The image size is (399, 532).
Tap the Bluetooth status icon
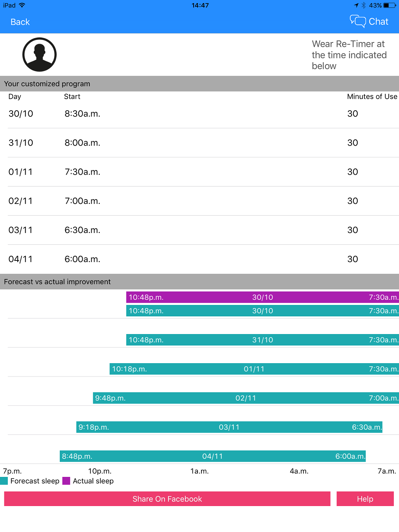click(x=364, y=5)
